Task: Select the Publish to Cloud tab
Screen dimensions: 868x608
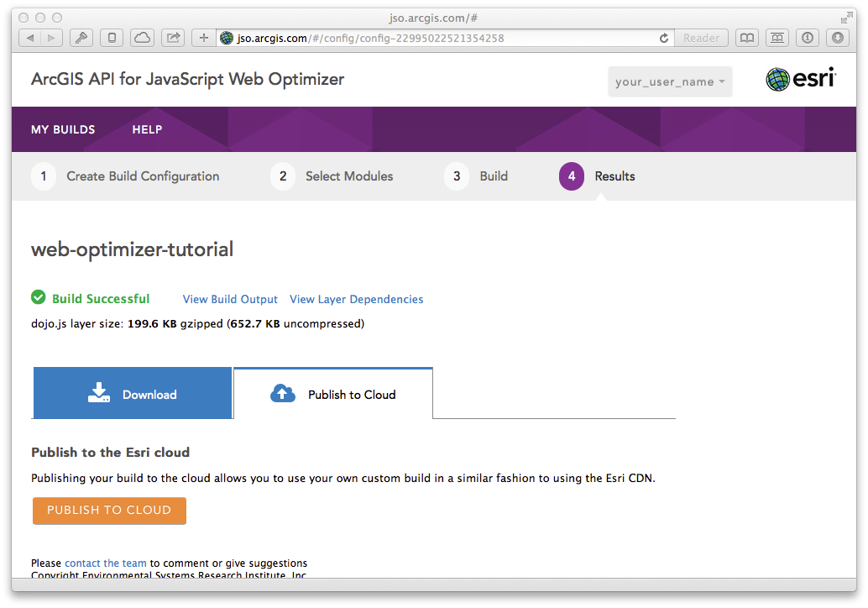Action: [x=333, y=393]
